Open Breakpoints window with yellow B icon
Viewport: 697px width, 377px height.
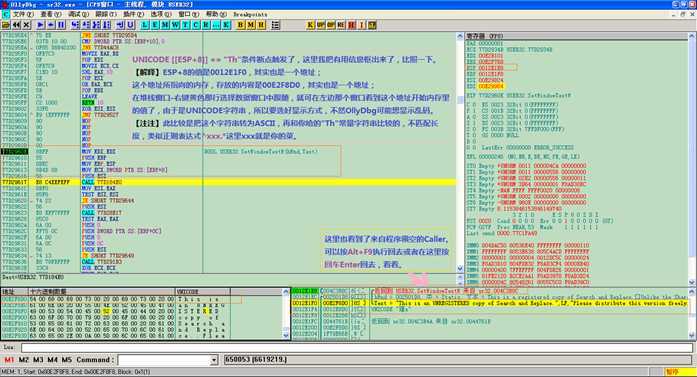[240, 25]
